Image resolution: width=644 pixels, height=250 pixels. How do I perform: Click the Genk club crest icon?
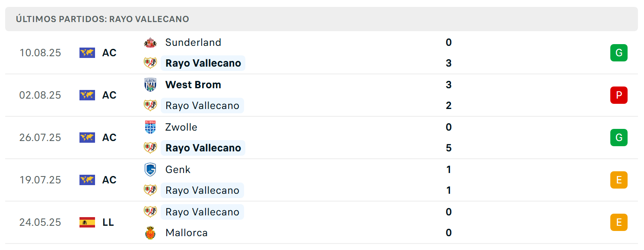point(150,170)
